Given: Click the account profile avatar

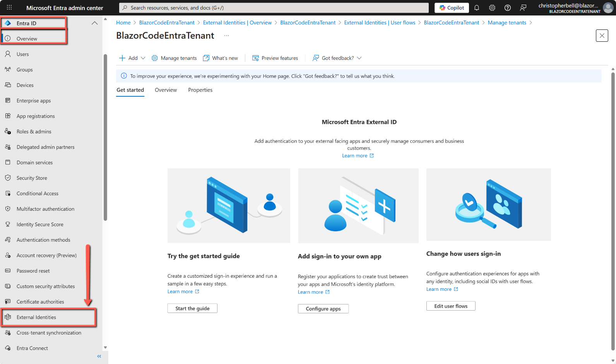Looking at the screenshot, I should [x=609, y=8].
